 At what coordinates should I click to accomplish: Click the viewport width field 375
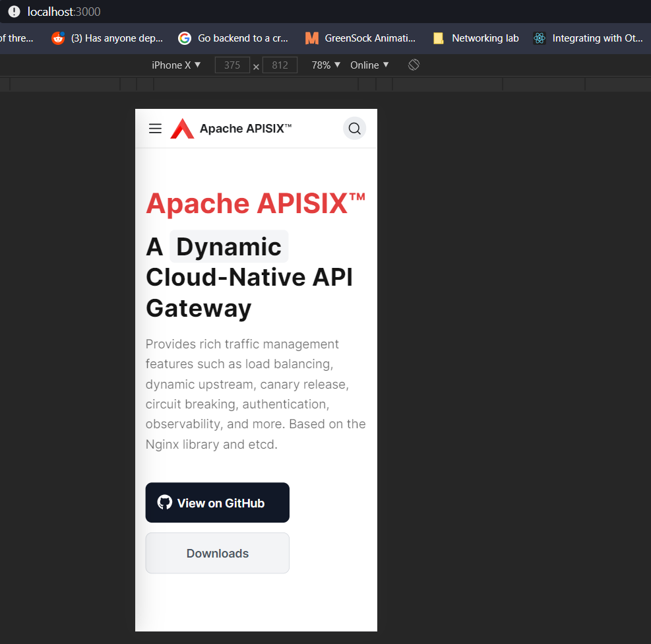[232, 65]
